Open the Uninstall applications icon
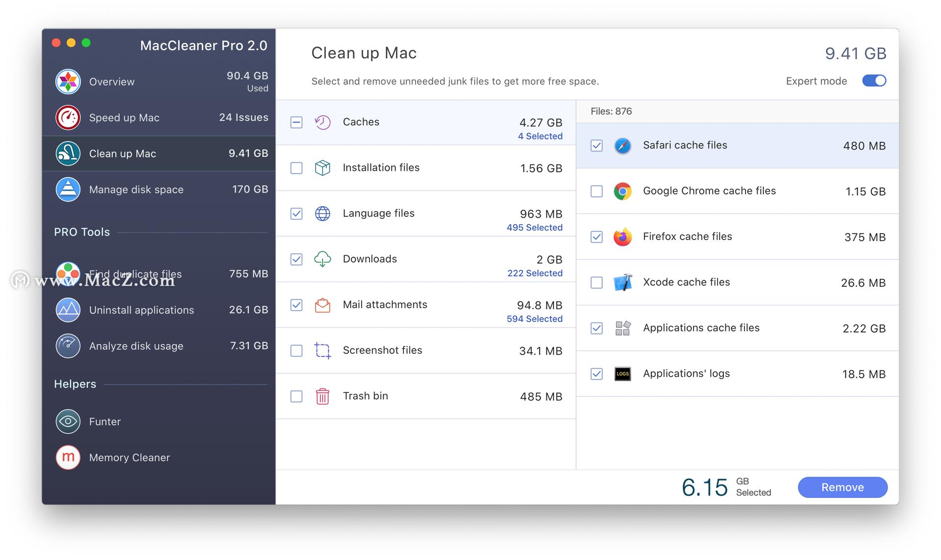The height and width of the screenshot is (560, 941). [68, 310]
